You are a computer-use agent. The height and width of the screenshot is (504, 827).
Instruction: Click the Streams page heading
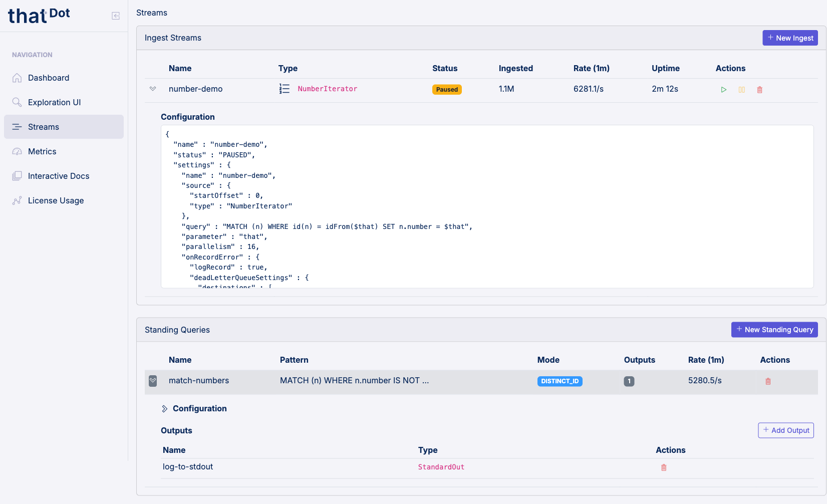pos(152,13)
